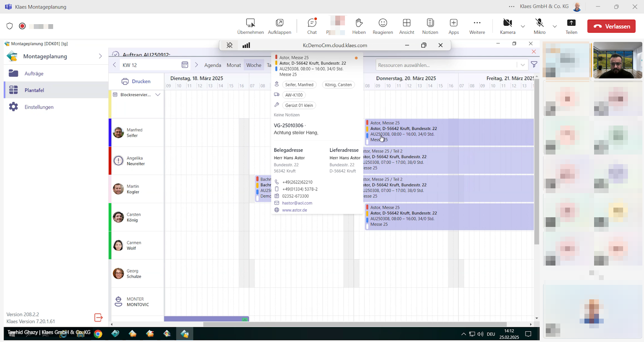Click the Teilen share screen icon
Screen dimensions: 644x342
coord(571,23)
